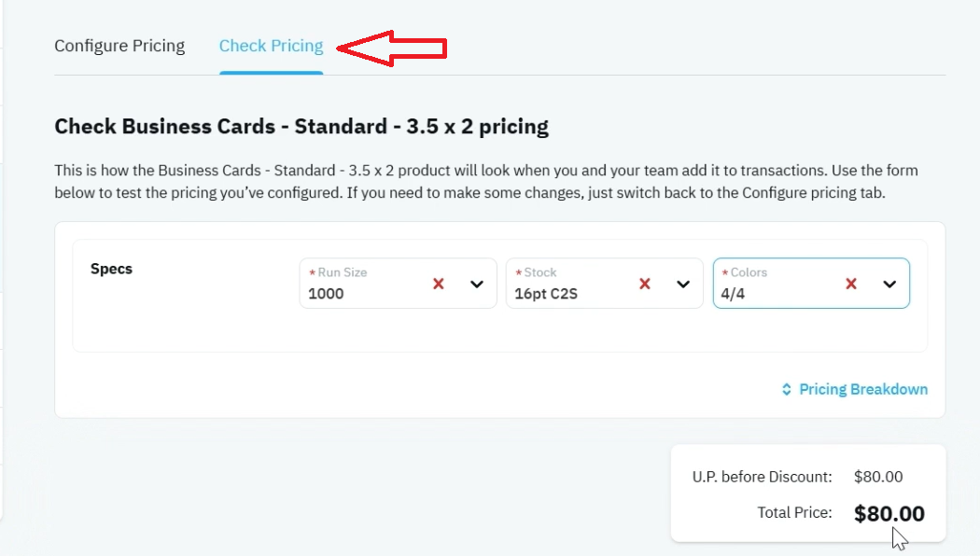Click the Specs section label
Viewport: 980px width, 556px height.
(111, 269)
